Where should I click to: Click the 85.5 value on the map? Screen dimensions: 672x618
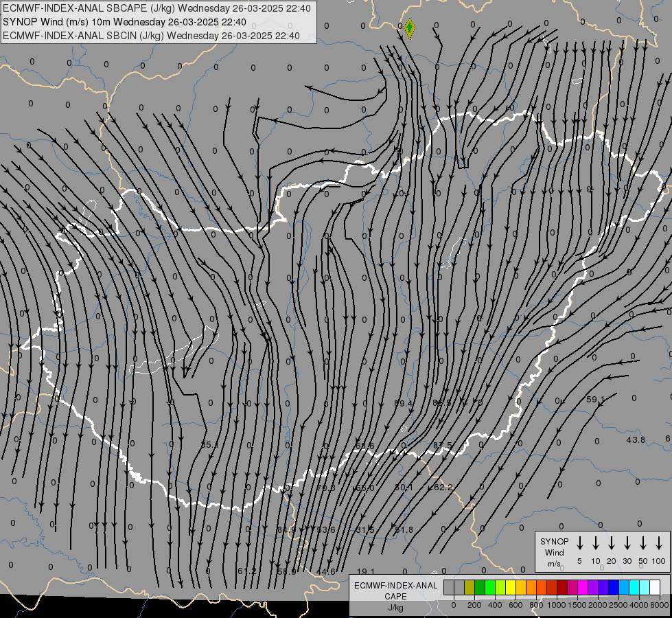click(x=442, y=402)
